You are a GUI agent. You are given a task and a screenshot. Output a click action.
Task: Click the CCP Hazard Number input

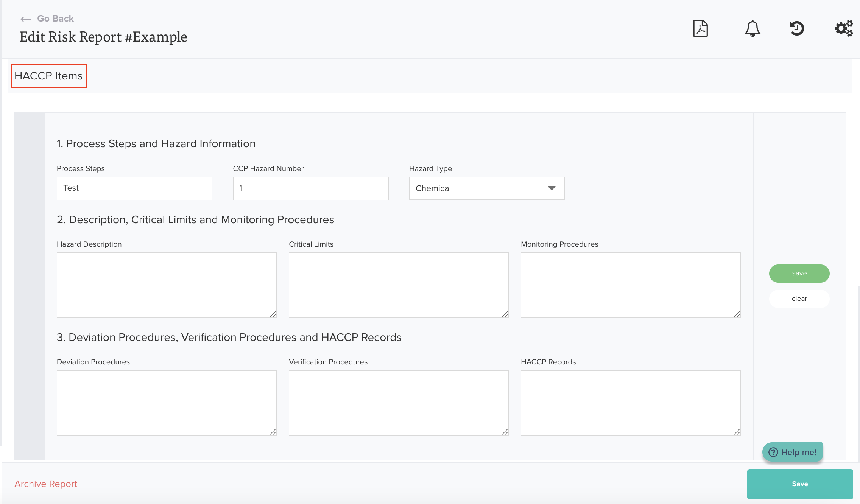pyautogui.click(x=310, y=188)
